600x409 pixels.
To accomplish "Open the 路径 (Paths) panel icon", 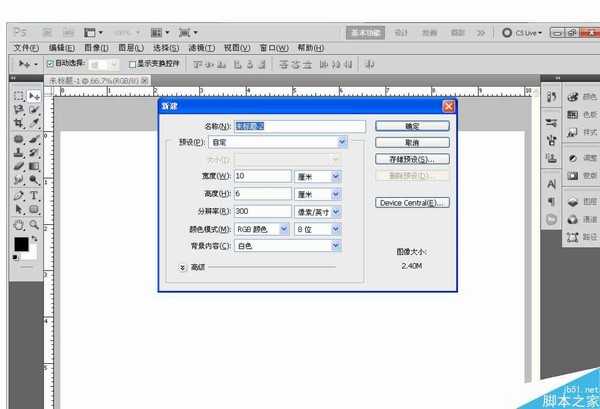I will coord(581,237).
